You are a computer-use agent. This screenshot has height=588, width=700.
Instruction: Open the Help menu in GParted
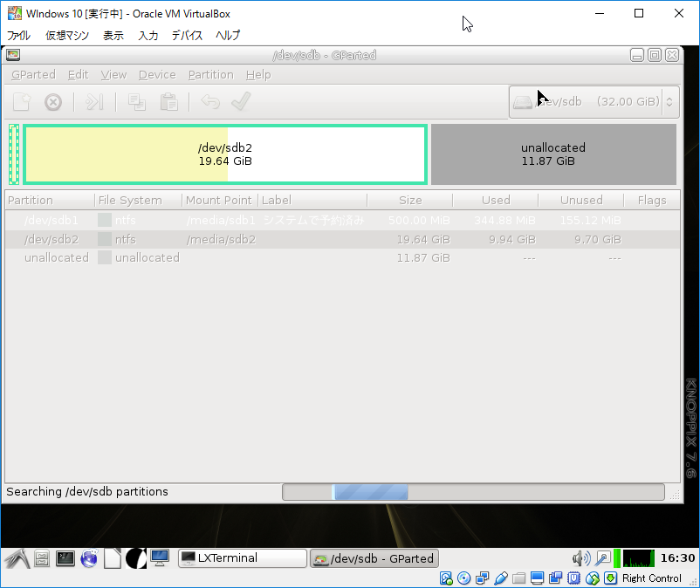258,74
